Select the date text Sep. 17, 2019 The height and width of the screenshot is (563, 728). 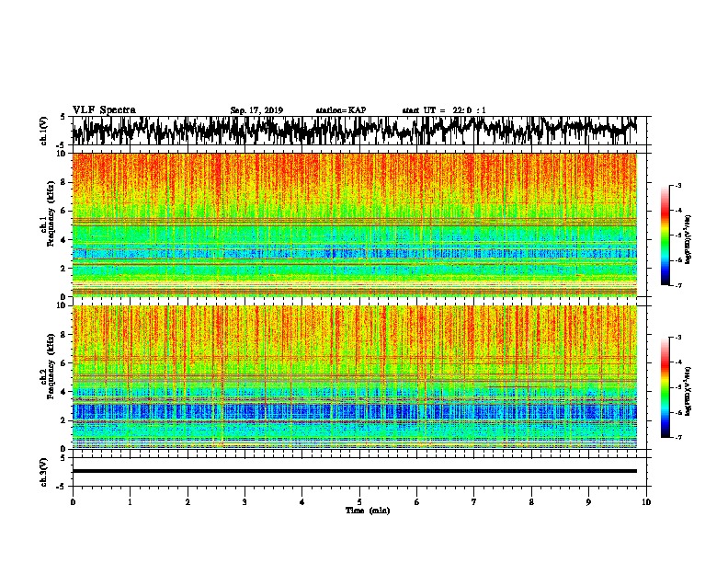(x=256, y=110)
